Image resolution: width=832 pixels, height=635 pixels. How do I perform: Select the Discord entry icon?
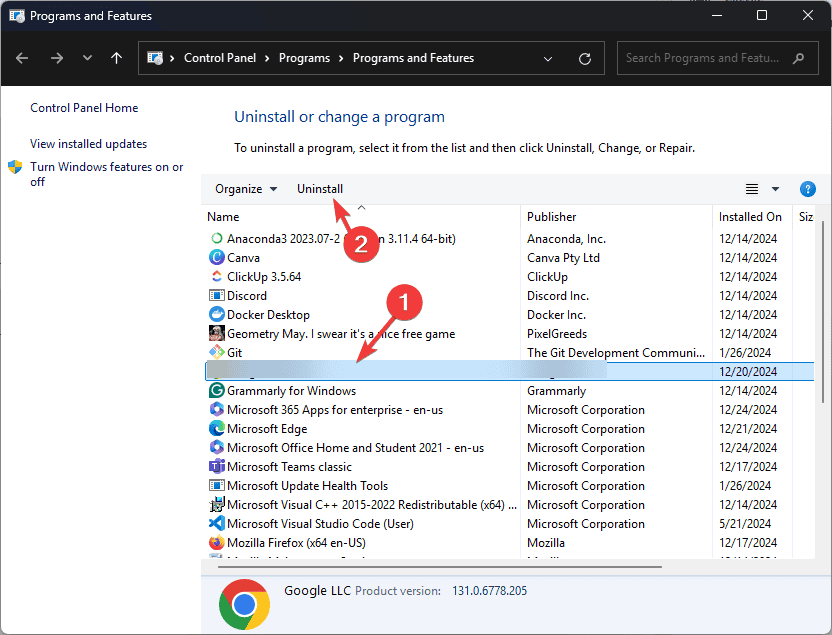(x=216, y=295)
